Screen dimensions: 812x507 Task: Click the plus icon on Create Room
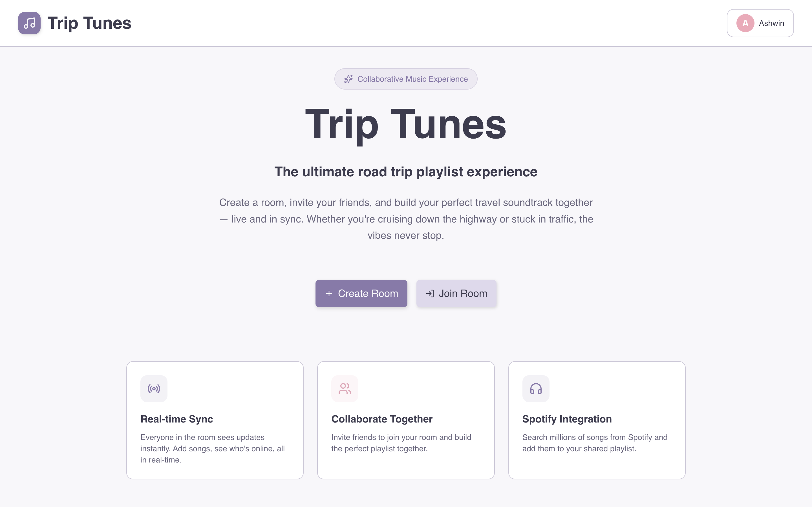coord(329,293)
